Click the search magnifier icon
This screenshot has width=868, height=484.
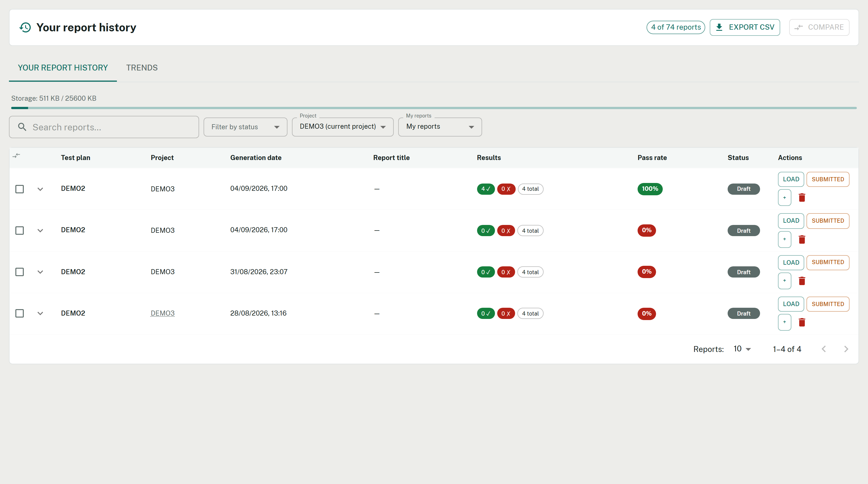pyautogui.click(x=22, y=127)
